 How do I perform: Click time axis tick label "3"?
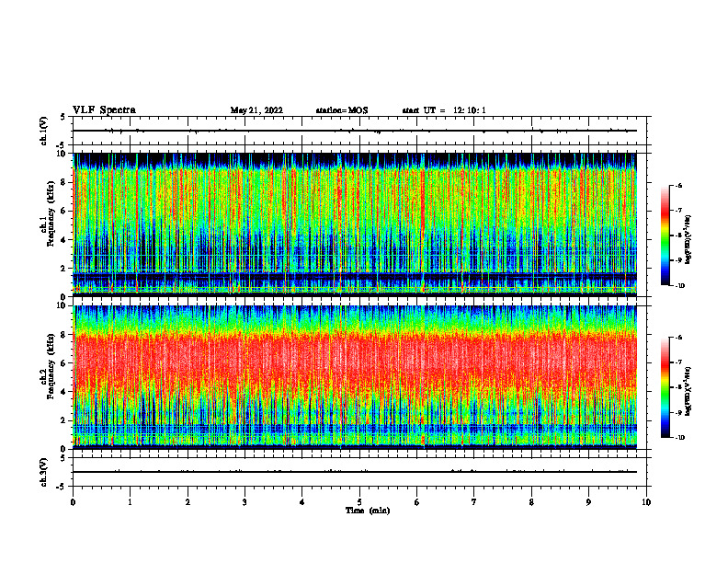(x=245, y=502)
